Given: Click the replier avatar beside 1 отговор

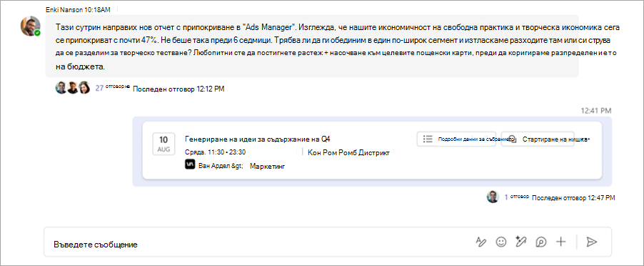Looking at the screenshot, I should (x=493, y=197).
